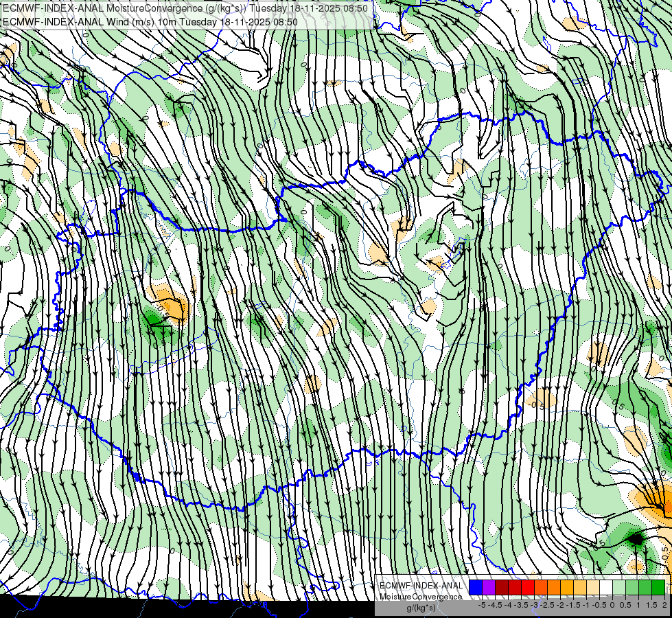
Task: Click the 'g/(kg*s)' unit label under legend
Action: 421,608
